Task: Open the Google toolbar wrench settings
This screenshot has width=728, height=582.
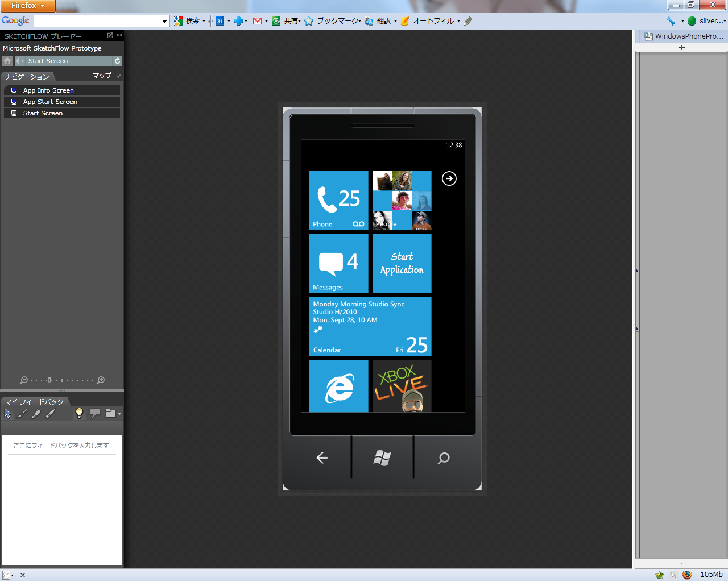Action: click(x=671, y=21)
